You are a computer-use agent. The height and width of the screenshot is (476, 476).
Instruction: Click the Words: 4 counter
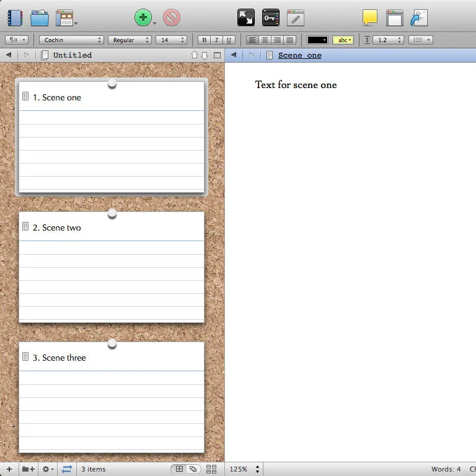446,469
